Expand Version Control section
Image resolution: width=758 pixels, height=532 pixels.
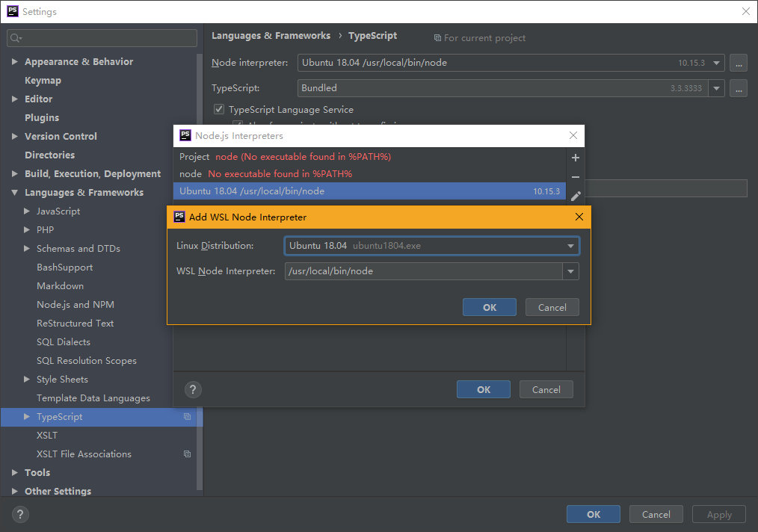point(14,136)
